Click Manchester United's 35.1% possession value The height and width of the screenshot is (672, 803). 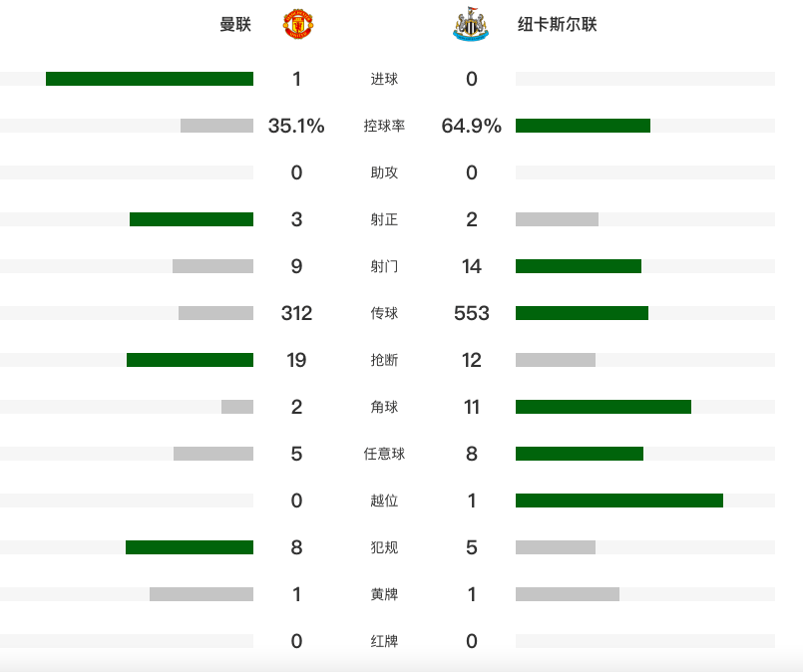tap(296, 127)
